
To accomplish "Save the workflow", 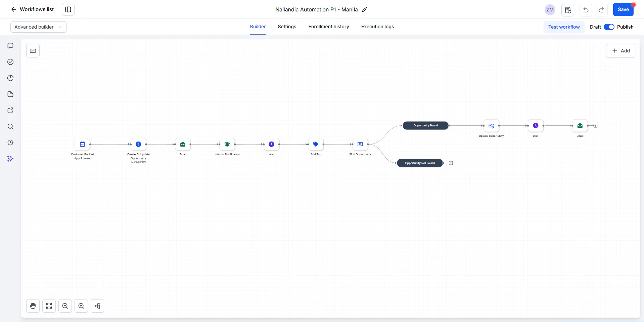I will click(x=623, y=9).
